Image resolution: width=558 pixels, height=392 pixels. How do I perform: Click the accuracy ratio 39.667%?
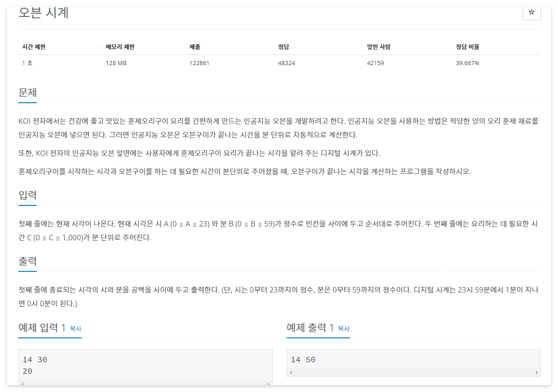468,63
